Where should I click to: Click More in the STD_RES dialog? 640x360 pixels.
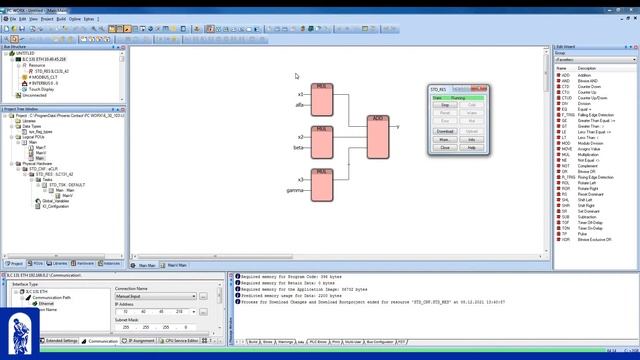tap(445, 140)
